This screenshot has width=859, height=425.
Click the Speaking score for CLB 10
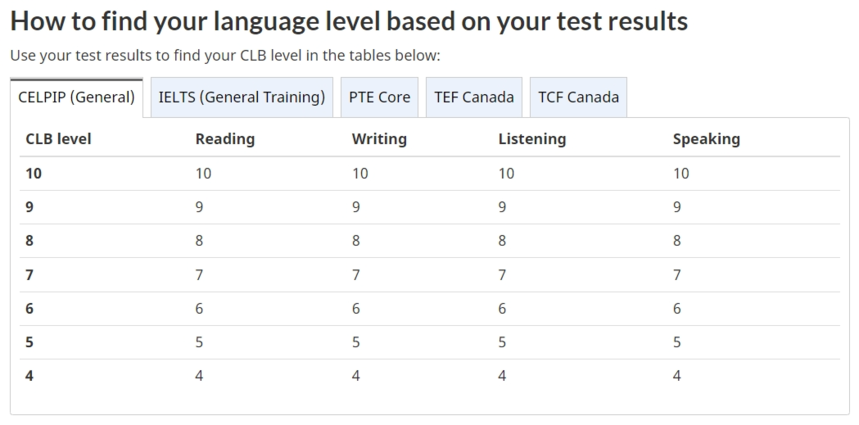tap(681, 174)
